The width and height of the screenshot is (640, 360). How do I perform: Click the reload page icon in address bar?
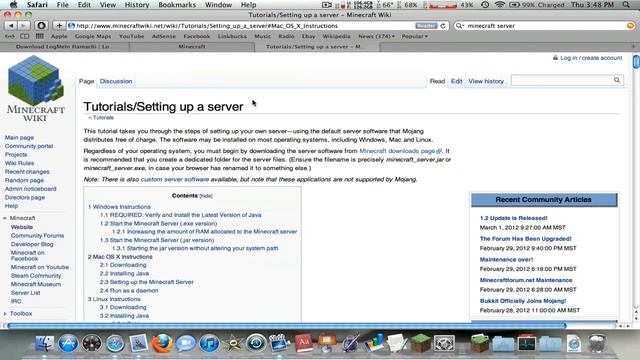(443, 26)
